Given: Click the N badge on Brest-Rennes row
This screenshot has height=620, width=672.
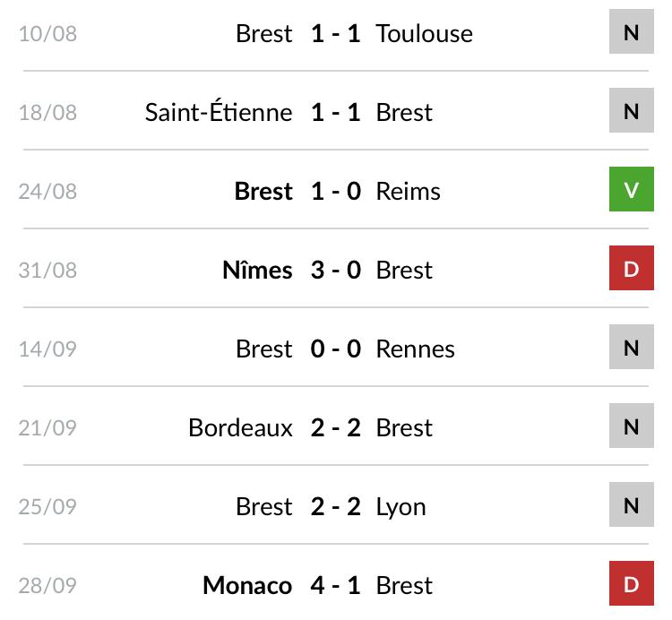Looking at the screenshot, I should click(632, 347).
